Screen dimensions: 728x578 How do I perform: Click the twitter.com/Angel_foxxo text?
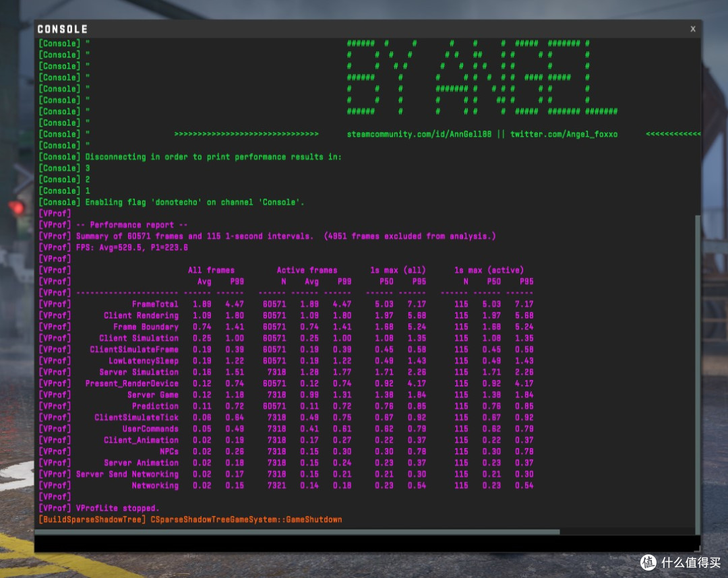tap(564, 134)
